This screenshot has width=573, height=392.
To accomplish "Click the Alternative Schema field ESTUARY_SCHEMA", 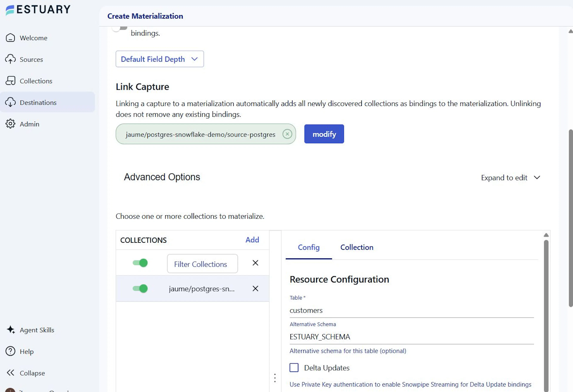I will point(412,337).
